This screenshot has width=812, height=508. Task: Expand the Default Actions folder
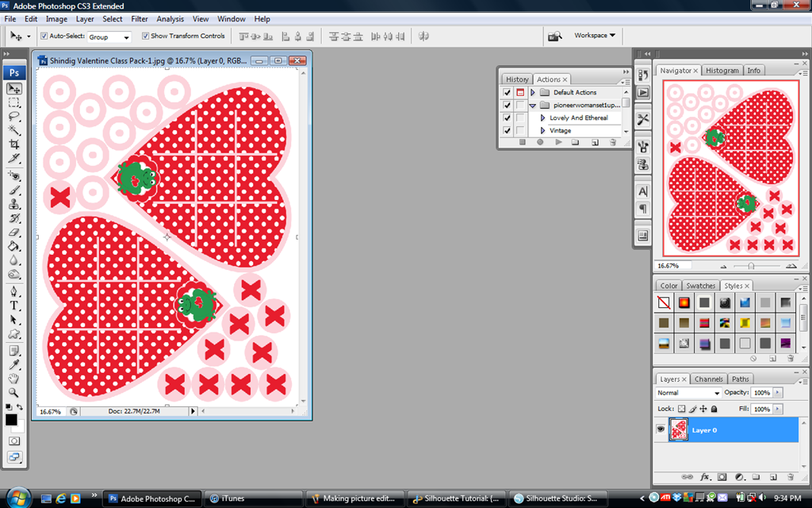coord(532,92)
